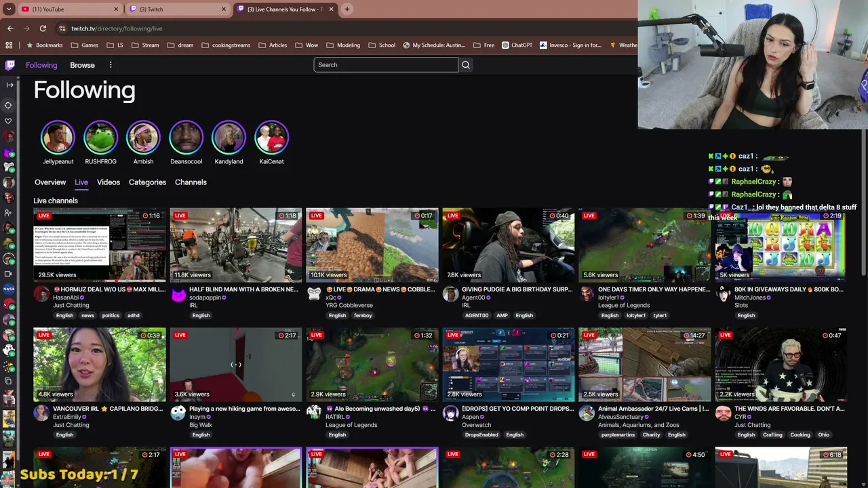The height and width of the screenshot is (488, 868).
Task: Click the CYR channel avatar
Action: point(723,413)
